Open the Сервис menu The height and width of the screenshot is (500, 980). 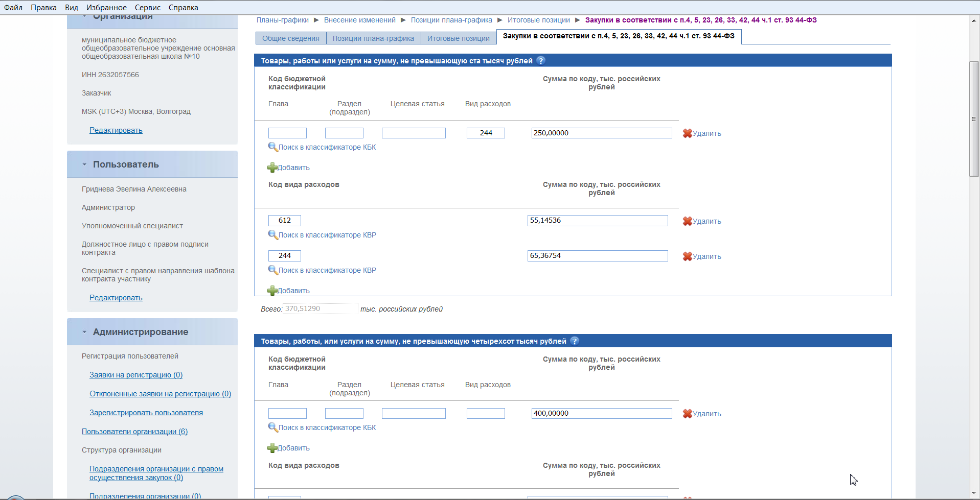click(147, 8)
